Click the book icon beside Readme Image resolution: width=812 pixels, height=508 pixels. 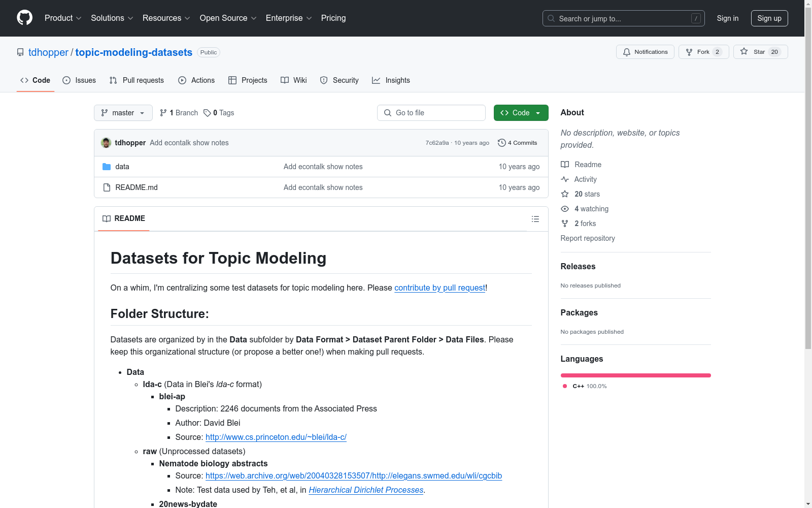[565, 165]
